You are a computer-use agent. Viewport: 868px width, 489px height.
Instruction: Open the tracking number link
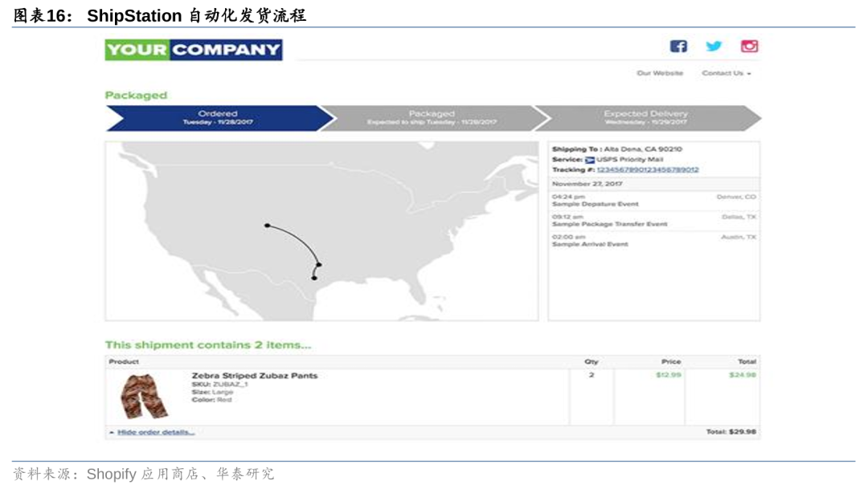pyautogui.click(x=648, y=169)
